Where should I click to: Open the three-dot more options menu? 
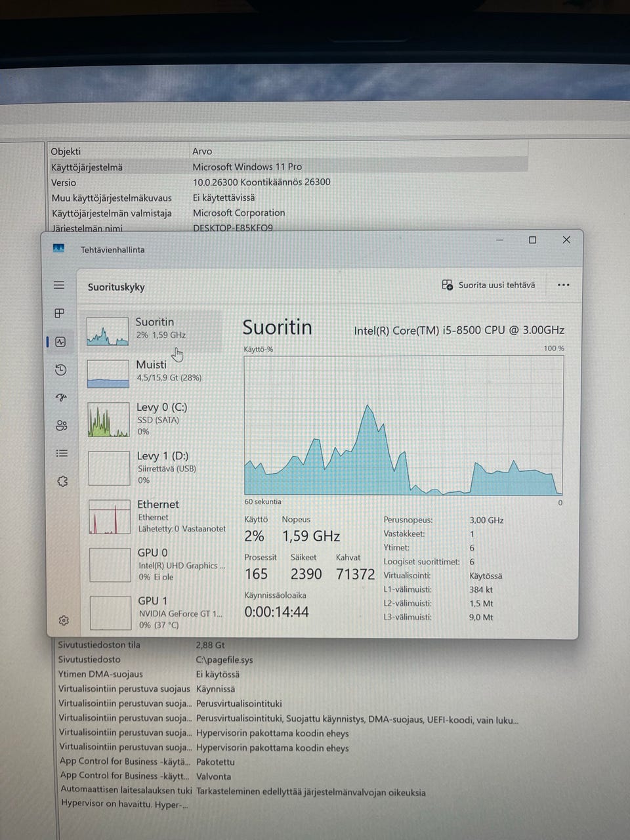point(563,285)
